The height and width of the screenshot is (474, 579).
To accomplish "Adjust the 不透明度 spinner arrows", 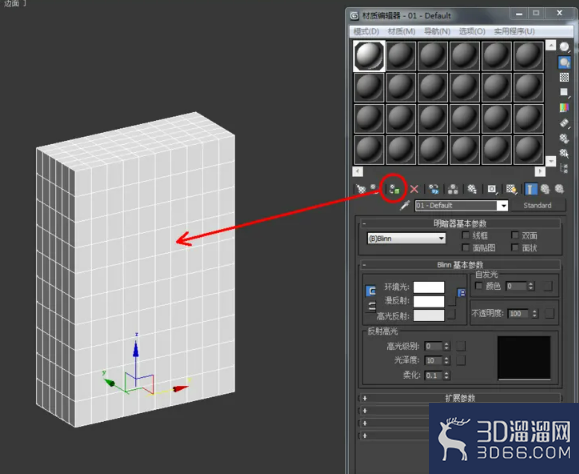I will coord(534,313).
